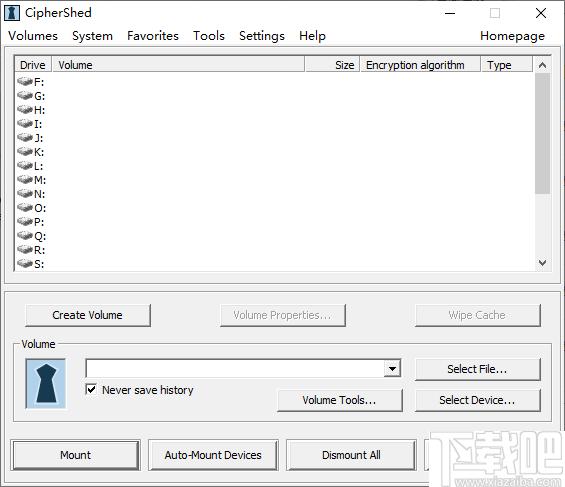Screen dimensions: 565x487
Task: Click the drive list scroll up arrow
Action: (x=542, y=65)
